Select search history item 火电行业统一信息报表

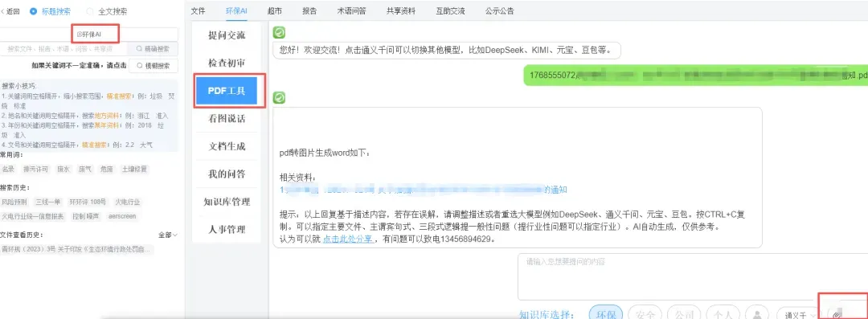point(34,216)
